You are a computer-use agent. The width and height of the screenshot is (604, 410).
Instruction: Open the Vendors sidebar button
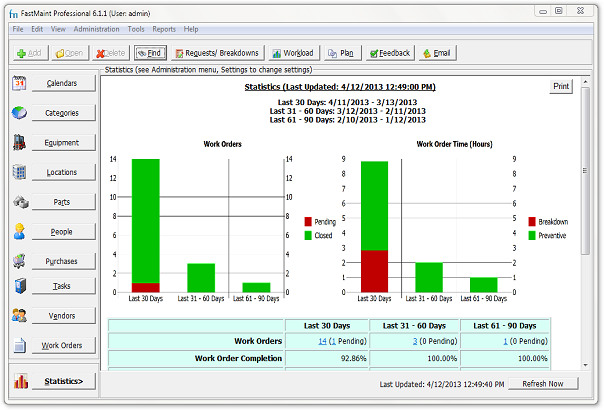tap(63, 316)
